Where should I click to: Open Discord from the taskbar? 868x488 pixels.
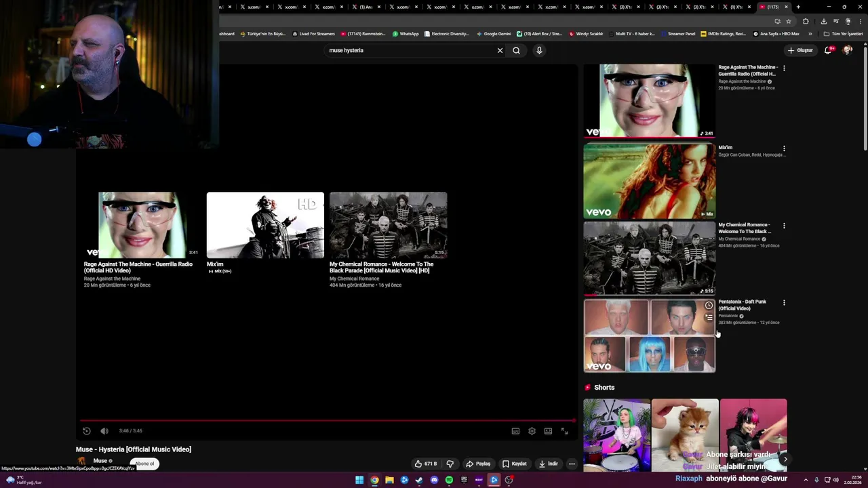[434, 480]
